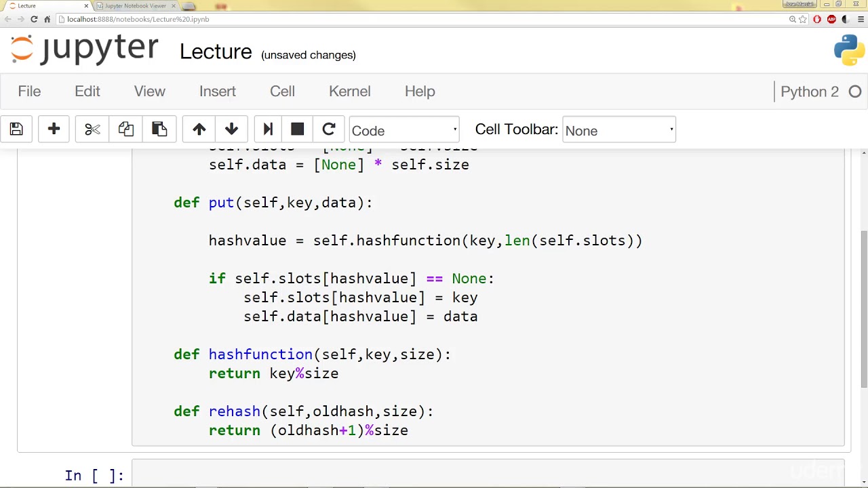Open the Chrome hamburger menu
This screenshot has height=488, width=868.
tap(859, 19)
